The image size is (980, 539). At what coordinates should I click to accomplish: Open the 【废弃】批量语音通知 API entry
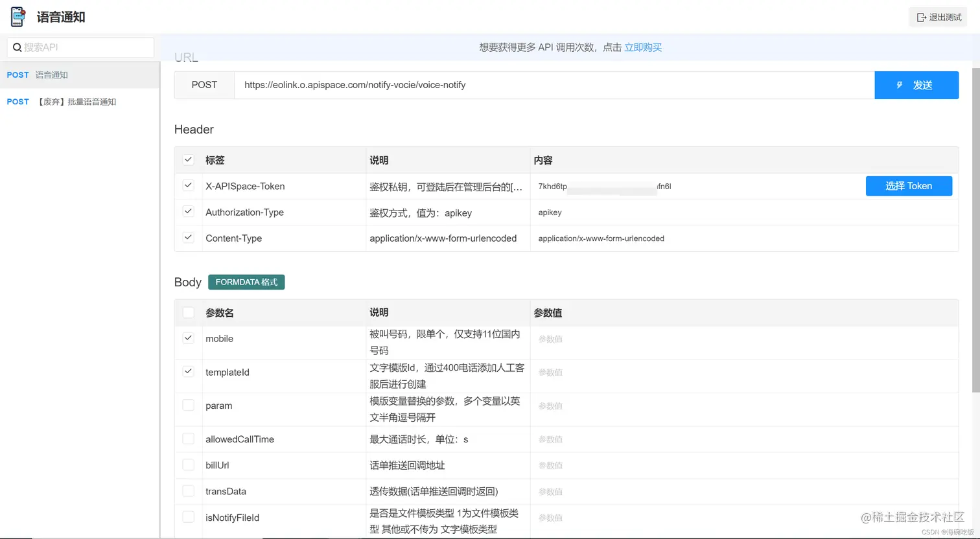(80, 102)
